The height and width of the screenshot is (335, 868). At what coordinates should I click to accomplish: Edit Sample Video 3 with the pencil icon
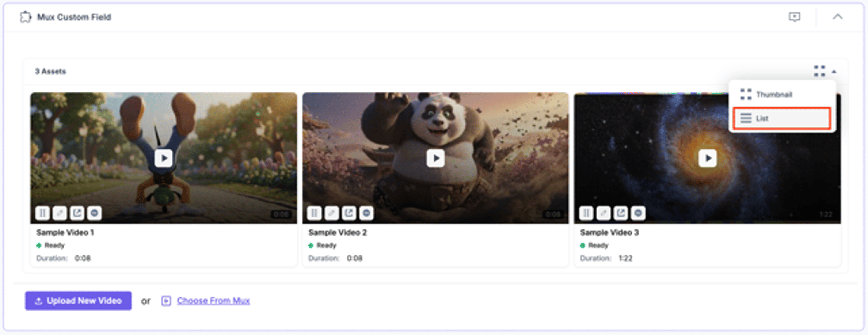pyautogui.click(x=604, y=213)
